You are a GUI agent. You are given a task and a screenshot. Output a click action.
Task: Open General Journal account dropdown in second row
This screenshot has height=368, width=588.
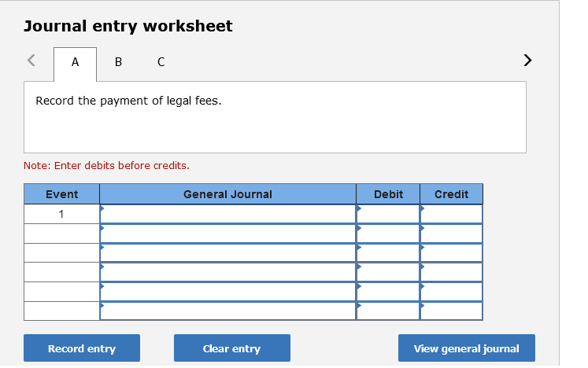(x=227, y=234)
